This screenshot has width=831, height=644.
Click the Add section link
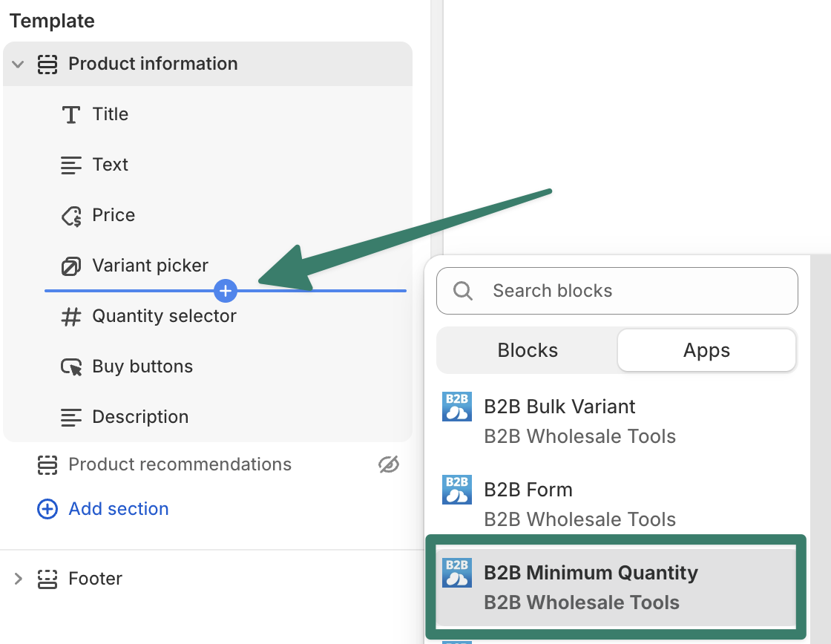click(118, 509)
